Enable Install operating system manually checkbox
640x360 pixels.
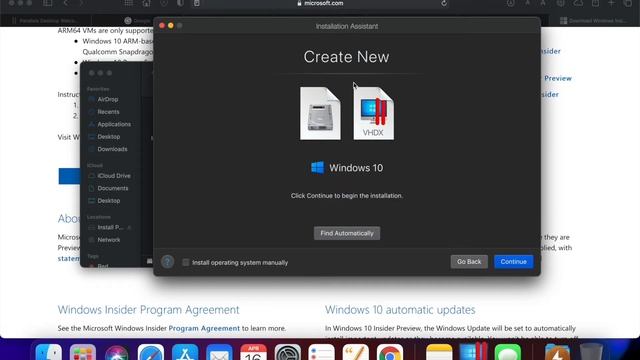point(186,262)
